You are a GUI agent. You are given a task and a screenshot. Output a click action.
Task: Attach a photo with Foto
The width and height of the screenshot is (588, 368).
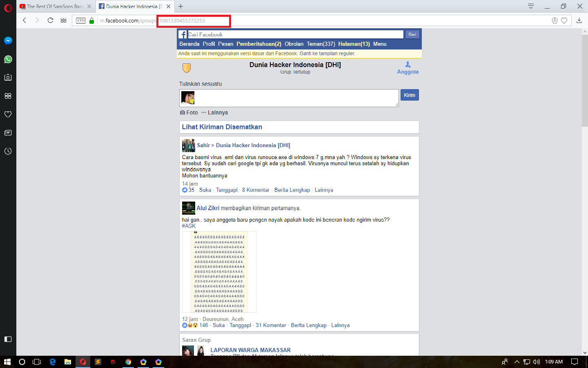tap(189, 113)
